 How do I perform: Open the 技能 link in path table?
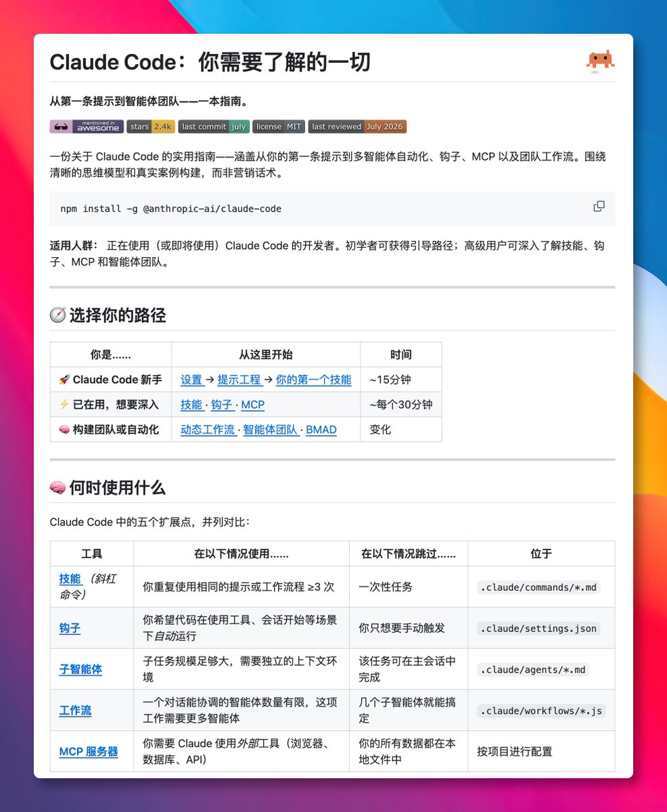coord(191,405)
